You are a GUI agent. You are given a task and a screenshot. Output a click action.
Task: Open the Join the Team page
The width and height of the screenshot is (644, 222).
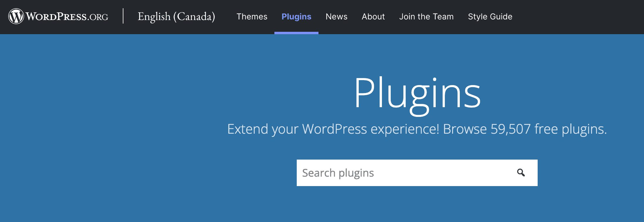[426, 16]
